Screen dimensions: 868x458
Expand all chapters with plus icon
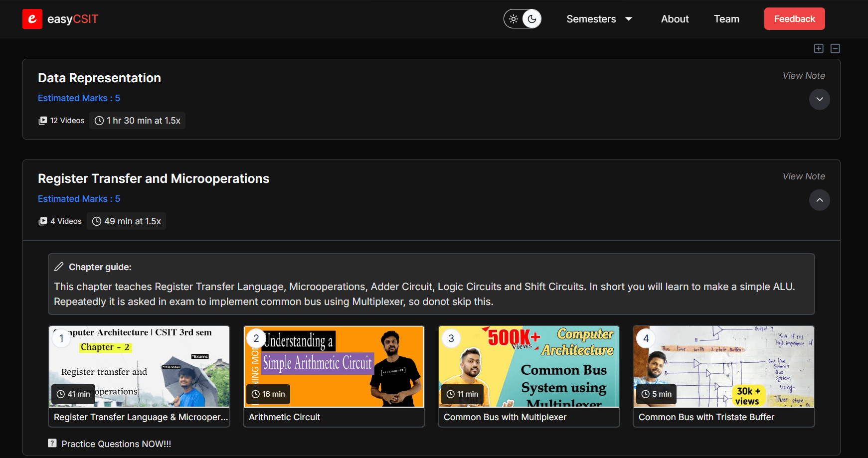819,48
